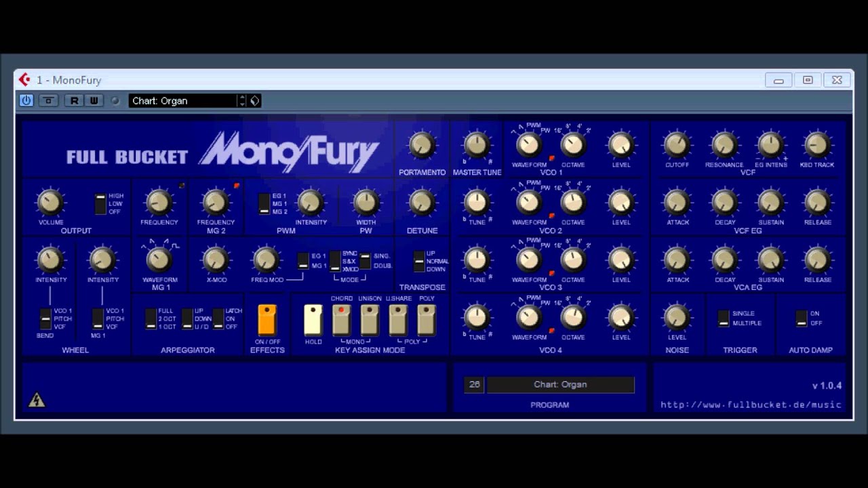
Task: Click the VCO 3 Octave knob
Action: pyautogui.click(x=573, y=260)
